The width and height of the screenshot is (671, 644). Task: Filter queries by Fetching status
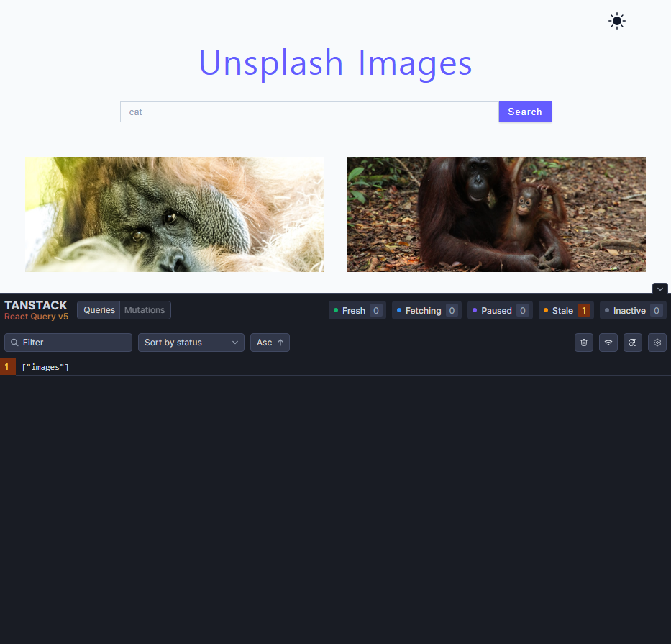tap(426, 310)
